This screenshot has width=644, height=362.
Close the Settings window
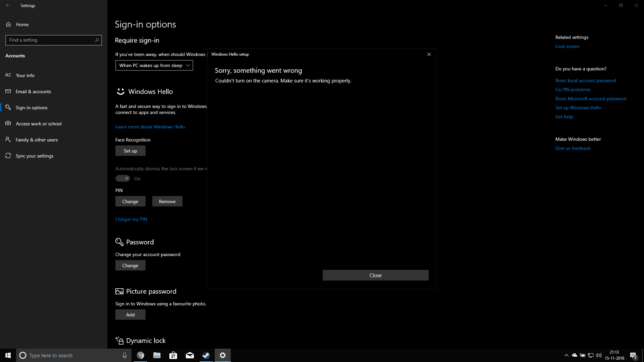click(x=636, y=5)
